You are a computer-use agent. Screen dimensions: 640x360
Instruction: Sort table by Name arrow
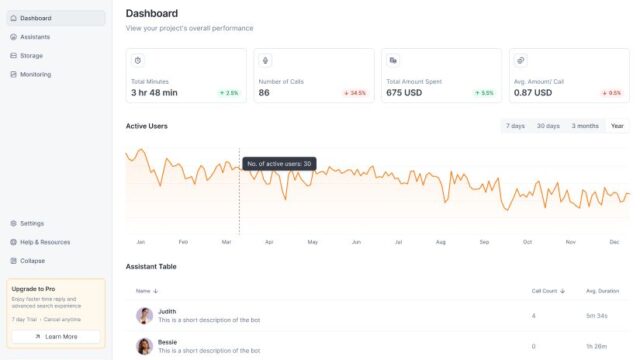(156, 291)
